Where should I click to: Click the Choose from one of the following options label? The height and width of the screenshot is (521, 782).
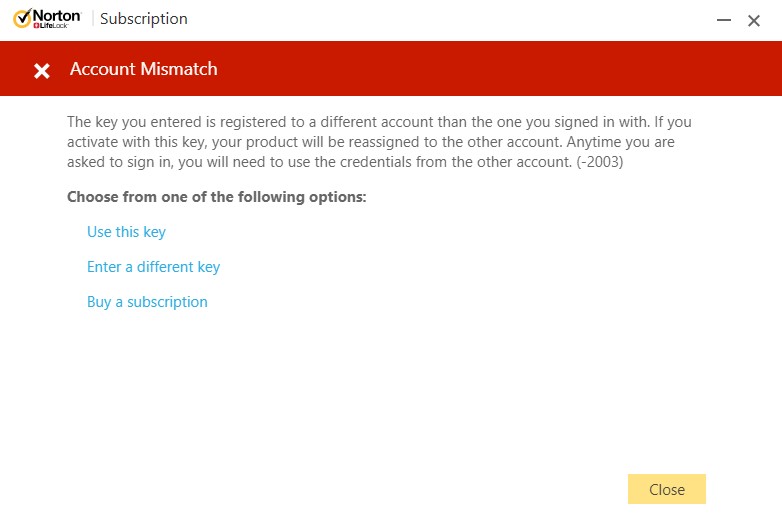[216, 197]
